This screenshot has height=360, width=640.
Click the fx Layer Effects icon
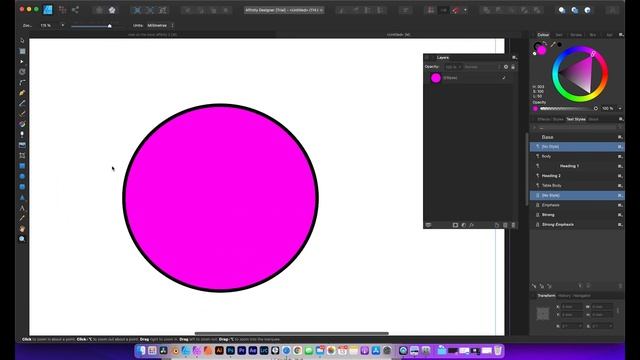[472, 225]
